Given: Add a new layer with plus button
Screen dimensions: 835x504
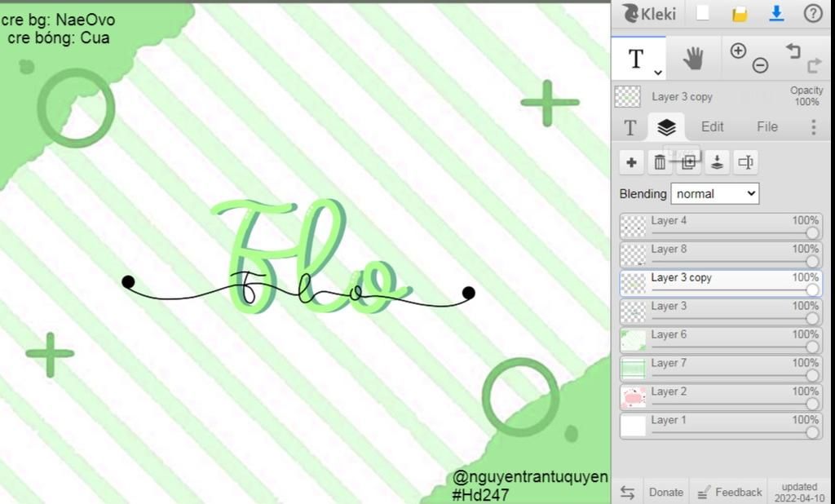Looking at the screenshot, I should 632,162.
